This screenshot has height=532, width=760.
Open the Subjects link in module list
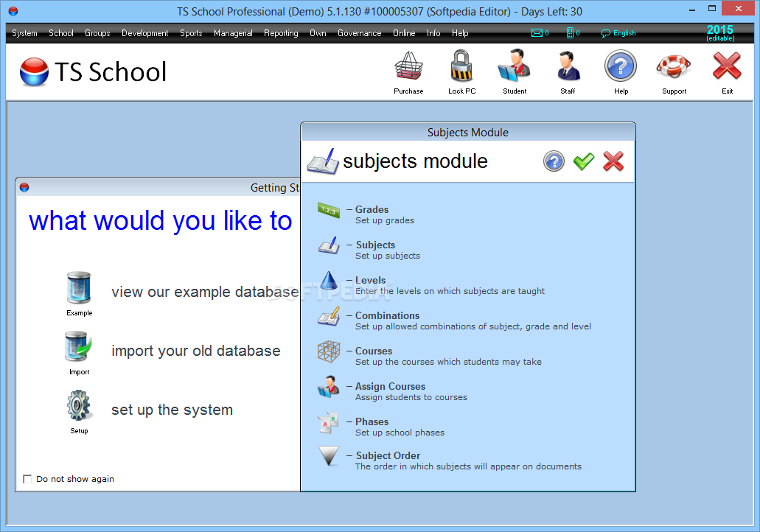(x=376, y=245)
